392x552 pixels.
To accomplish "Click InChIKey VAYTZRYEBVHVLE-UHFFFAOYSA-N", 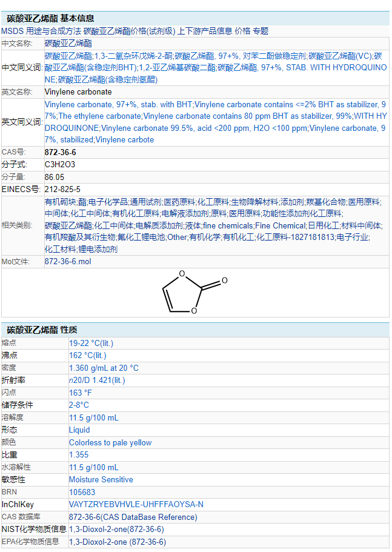I will click(x=136, y=505).
